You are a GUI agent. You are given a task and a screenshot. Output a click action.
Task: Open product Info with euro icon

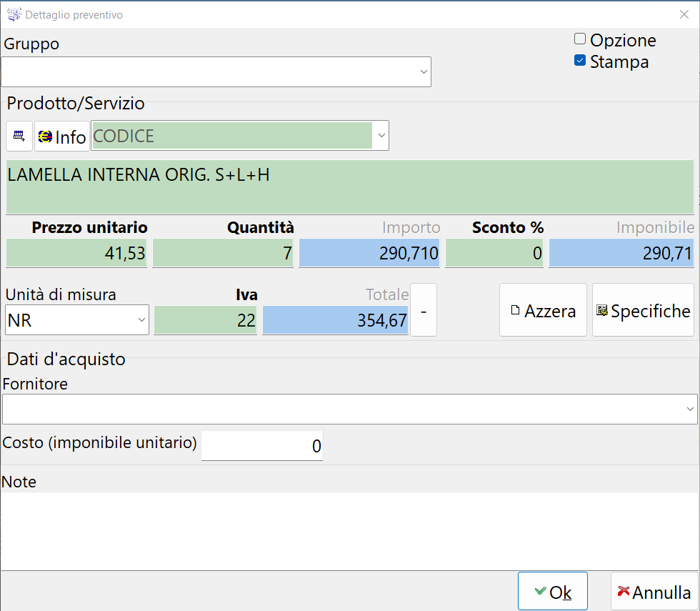(62, 136)
